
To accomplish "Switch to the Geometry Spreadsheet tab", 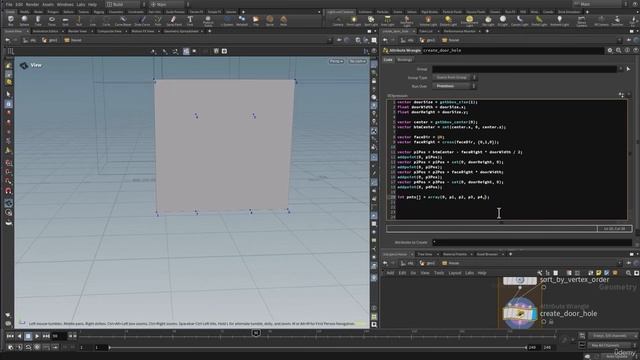I will coord(181,31).
